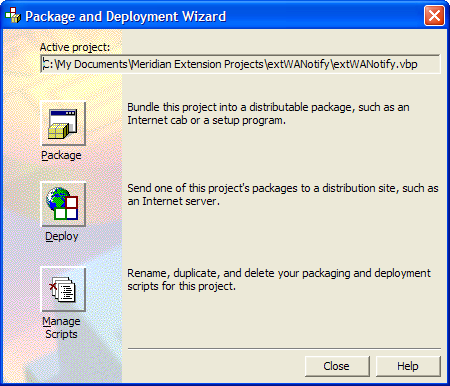Click inside the Active project path field
The image size is (450, 386).
(240, 64)
